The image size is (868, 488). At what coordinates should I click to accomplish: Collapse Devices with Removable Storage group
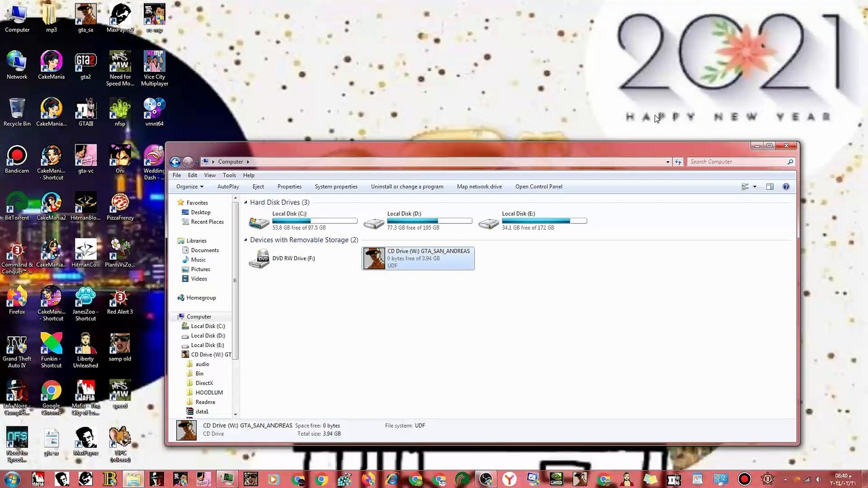(x=245, y=240)
